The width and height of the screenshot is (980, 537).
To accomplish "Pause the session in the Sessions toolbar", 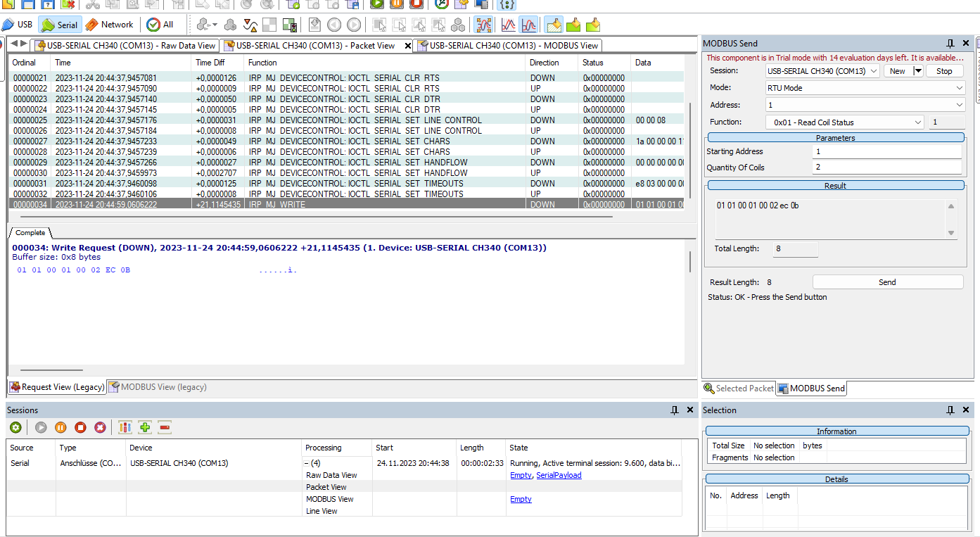I will (61, 427).
